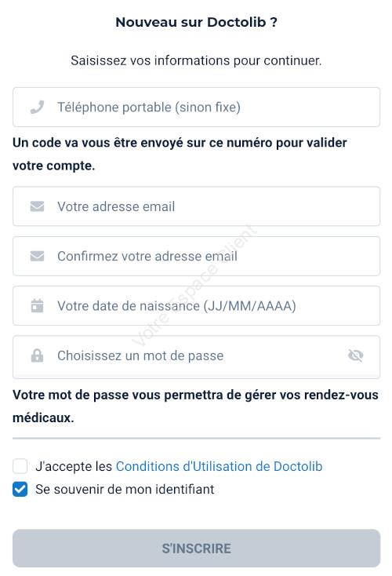Open the Conditions d'Utilisation de Doctolib link
392x576 pixels.
[x=219, y=466]
